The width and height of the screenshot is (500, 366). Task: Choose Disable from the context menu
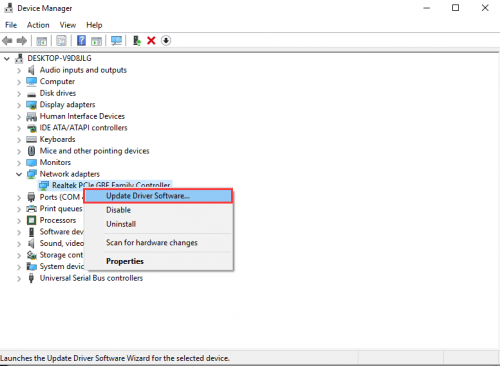click(x=158, y=210)
